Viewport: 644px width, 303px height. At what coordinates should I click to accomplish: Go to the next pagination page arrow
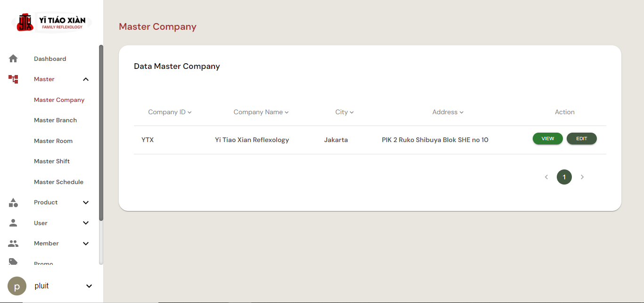point(582,177)
